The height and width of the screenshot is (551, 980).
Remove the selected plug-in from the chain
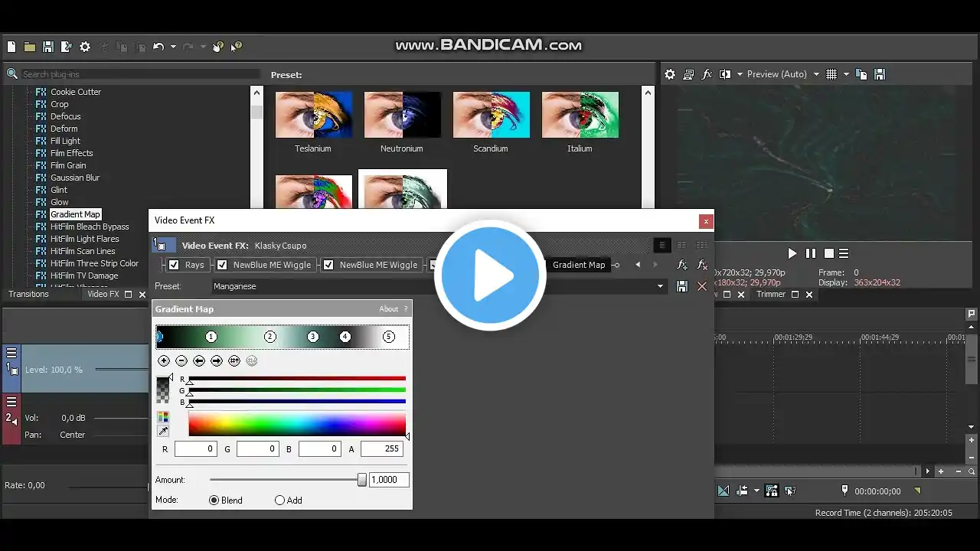point(702,265)
